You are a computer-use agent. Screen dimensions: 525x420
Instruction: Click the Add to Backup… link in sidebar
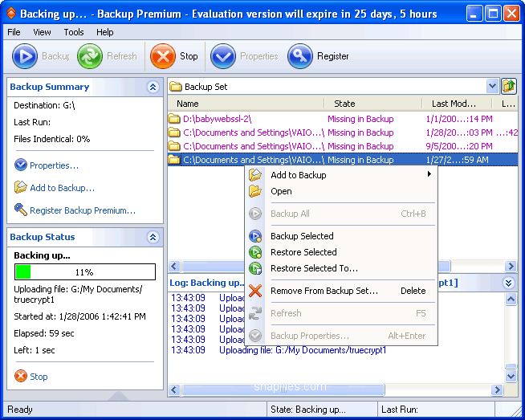[63, 188]
